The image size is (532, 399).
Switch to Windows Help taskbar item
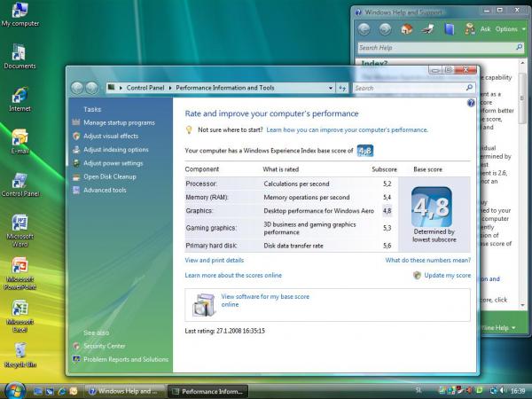coord(121,390)
